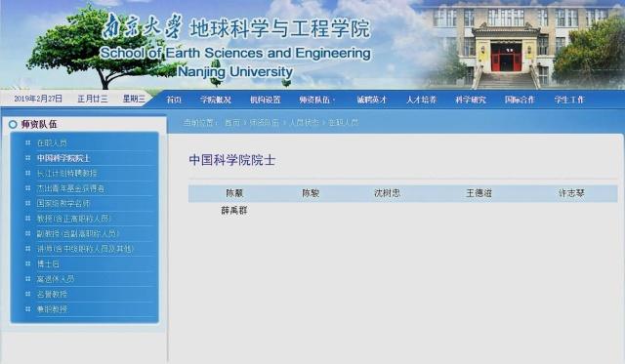Open the 科学研究 navigation menu
Screen dimensions: 625x364
pos(471,100)
